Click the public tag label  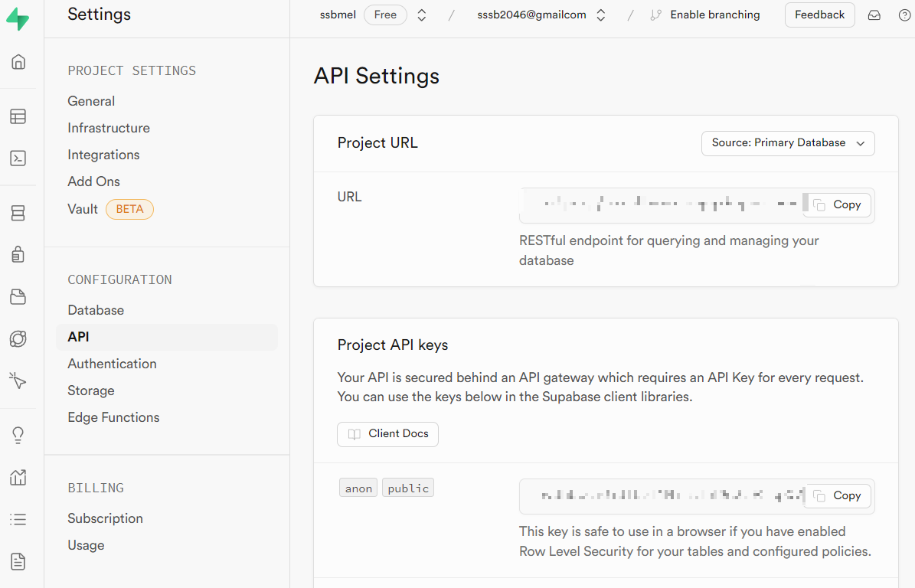[408, 488]
